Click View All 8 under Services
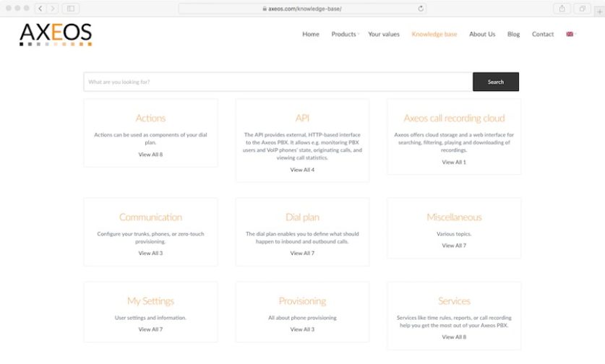This screenshot has height=364, width=605. point(454,337)
